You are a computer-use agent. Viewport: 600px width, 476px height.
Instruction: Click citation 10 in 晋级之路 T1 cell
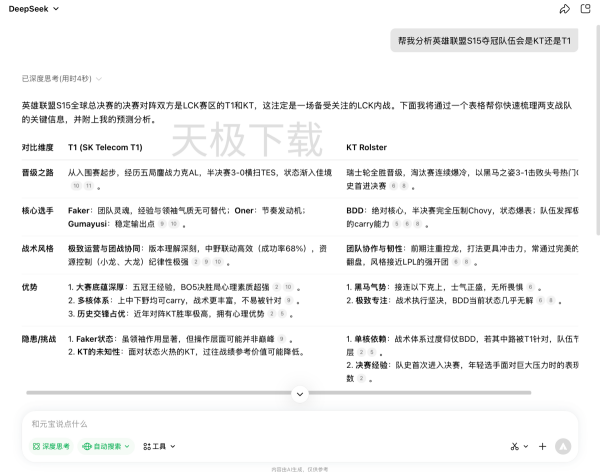(76, 185)
